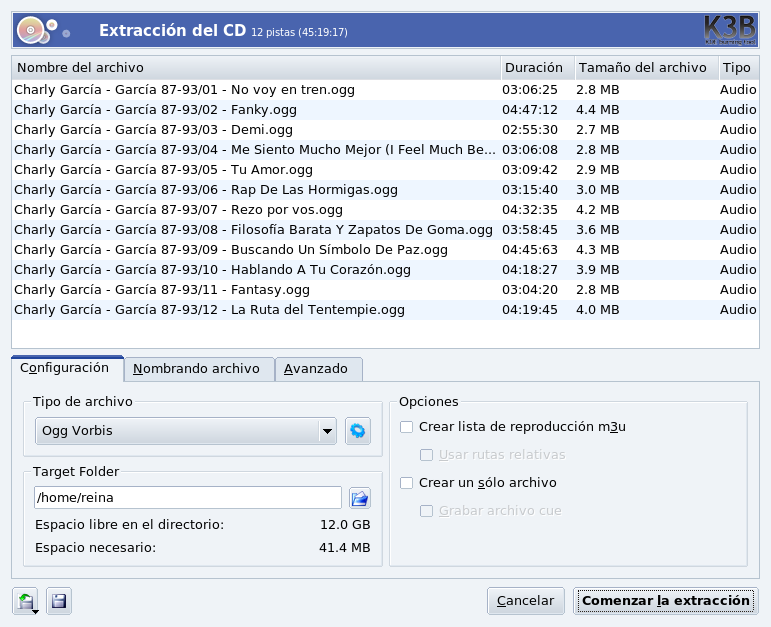Switch to the Nombrando archivo tab
This screenshot has width=771, height=627.
click(197, 369)
